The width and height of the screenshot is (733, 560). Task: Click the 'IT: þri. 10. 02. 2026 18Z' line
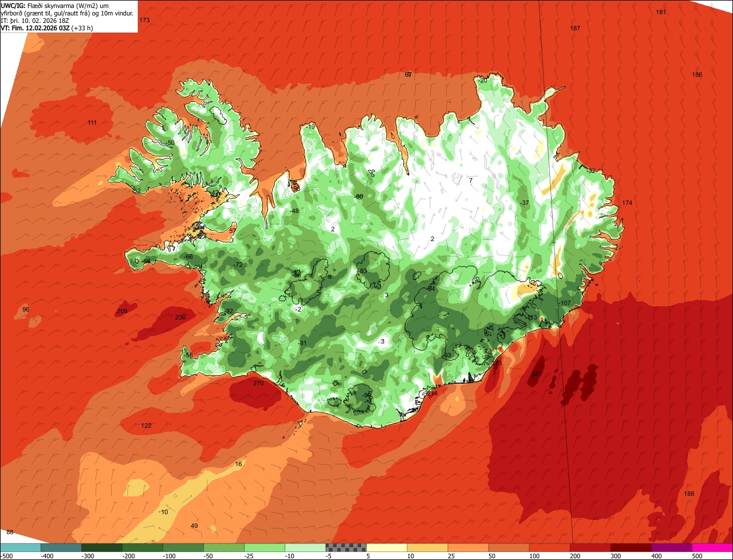tap(35, 20)
